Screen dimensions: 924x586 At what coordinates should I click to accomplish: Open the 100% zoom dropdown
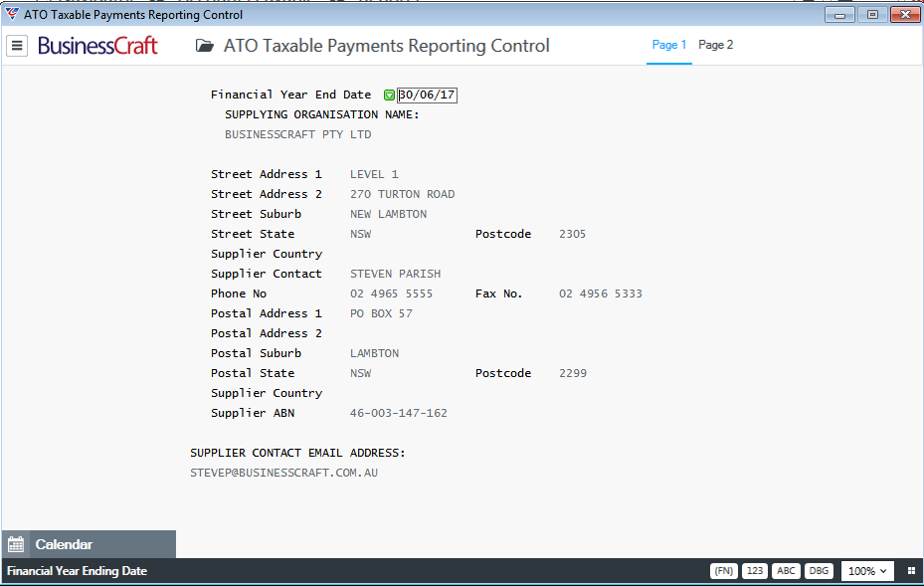pyautogui.click(x=867, y=571)
